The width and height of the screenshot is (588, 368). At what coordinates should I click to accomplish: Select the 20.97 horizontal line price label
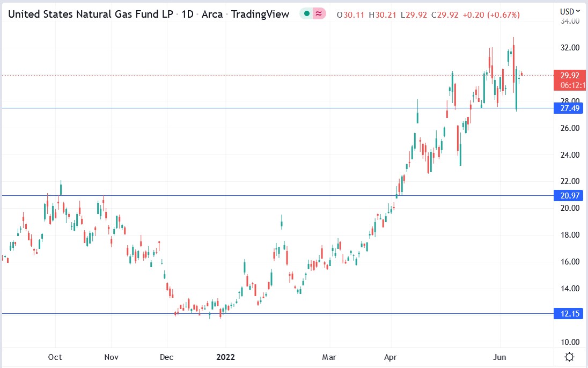569,195
